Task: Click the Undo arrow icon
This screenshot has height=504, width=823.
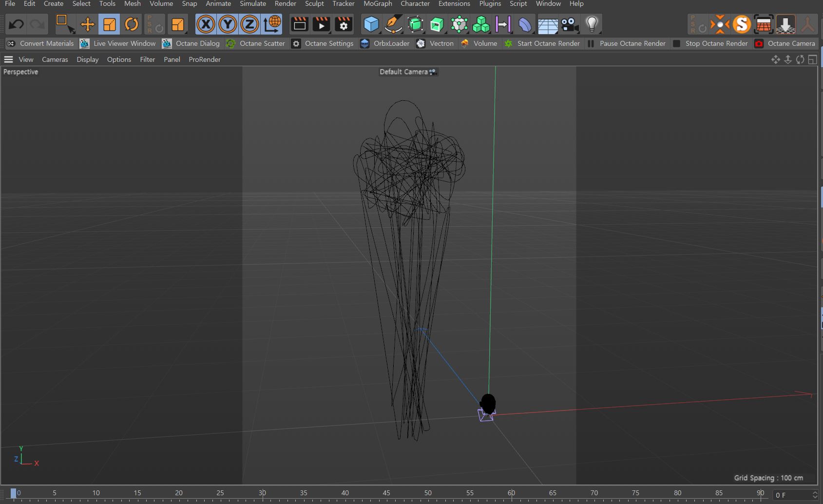Action: pyautogui.click(x=16, y=24)
